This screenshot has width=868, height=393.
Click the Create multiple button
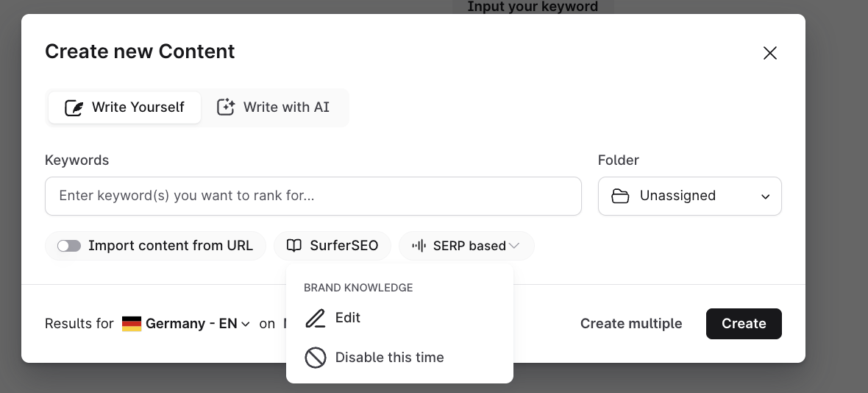click(x=630, y=324)
